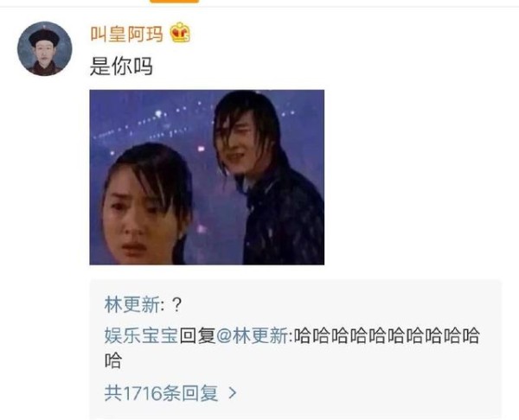Click the golden crown badge icon
The width and height of the screenshot is (519, 420).
click(x=180, y=33)
